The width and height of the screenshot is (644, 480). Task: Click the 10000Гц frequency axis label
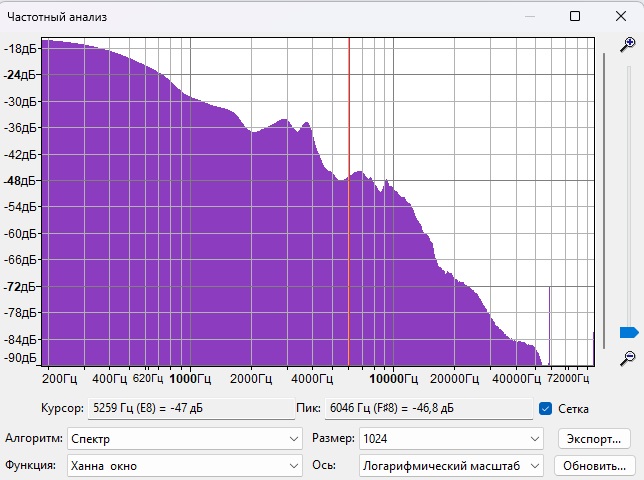(393, 379)
